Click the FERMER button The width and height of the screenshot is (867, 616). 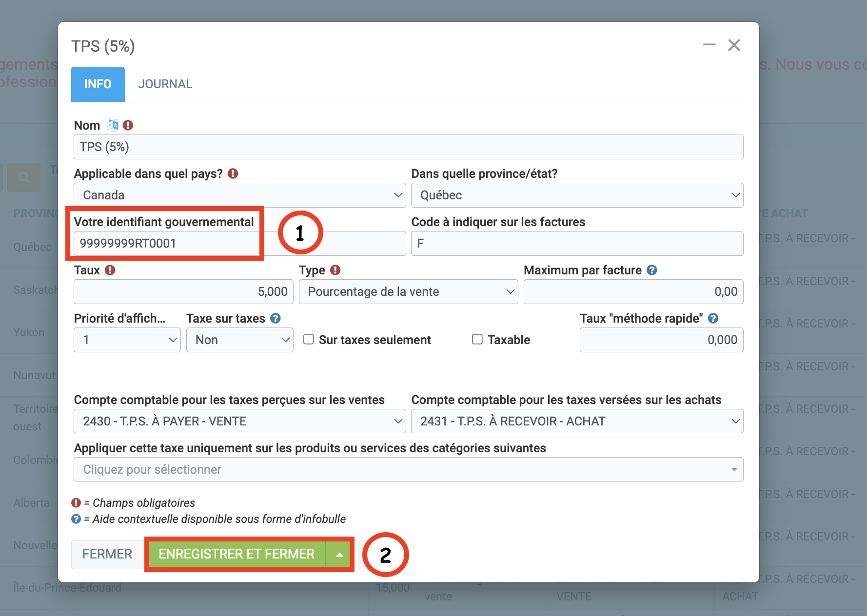tap(107, 554)
